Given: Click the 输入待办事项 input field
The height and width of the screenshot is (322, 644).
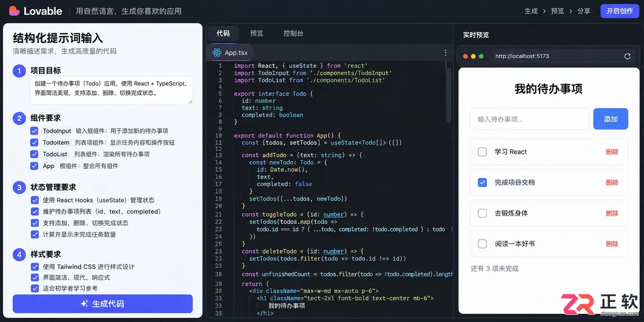Looking at the screenshot, I should tap(529, 119).
